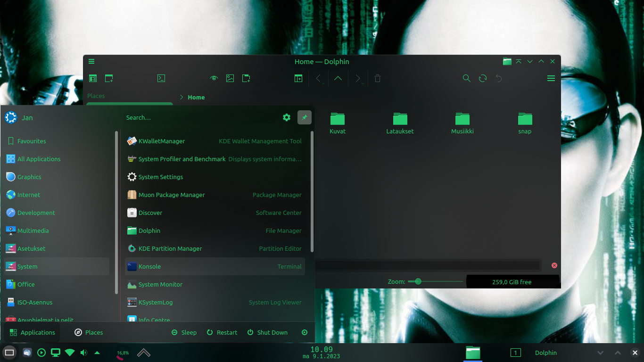
Task: Launch Konsole terminal
Action: click(x=215, y=266)
